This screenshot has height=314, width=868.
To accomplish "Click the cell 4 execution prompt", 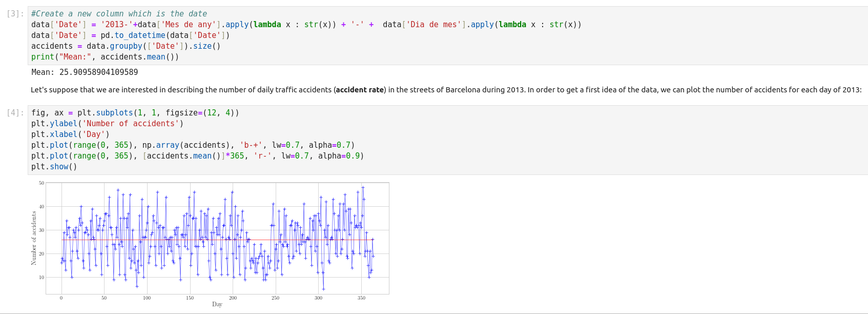I will coord(15,113).
